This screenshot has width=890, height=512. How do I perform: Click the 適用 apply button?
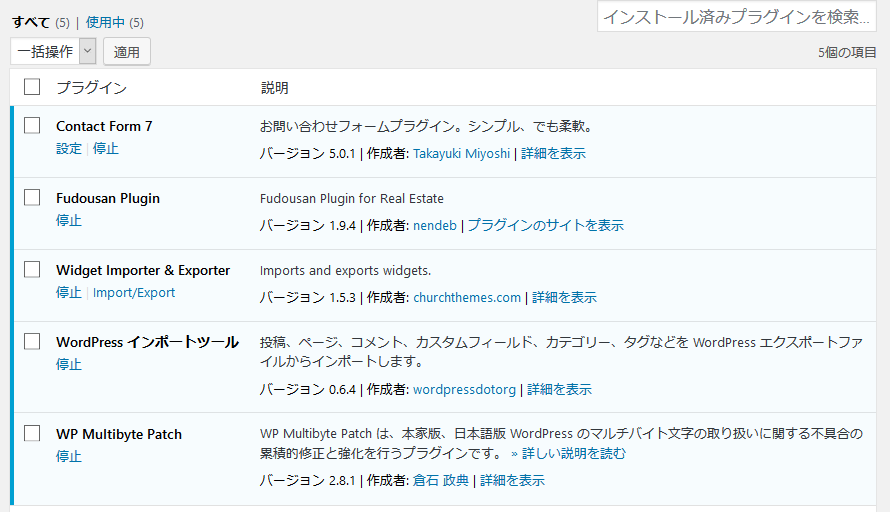127,52
